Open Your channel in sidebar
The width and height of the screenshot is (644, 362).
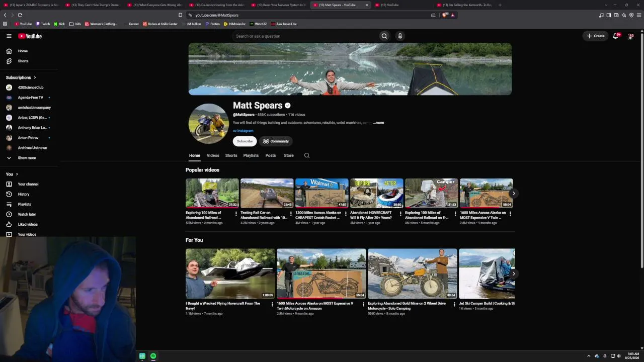[29, 184]
